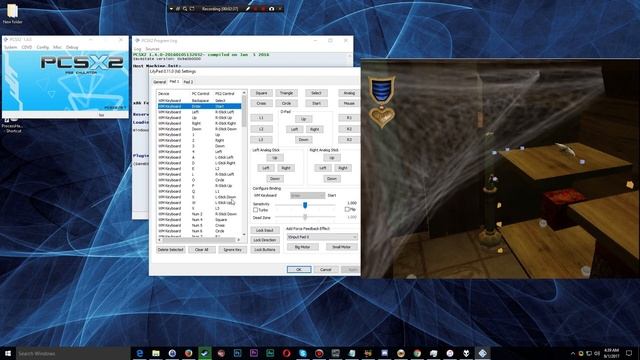Click the Lock Input button

(264, 230)
